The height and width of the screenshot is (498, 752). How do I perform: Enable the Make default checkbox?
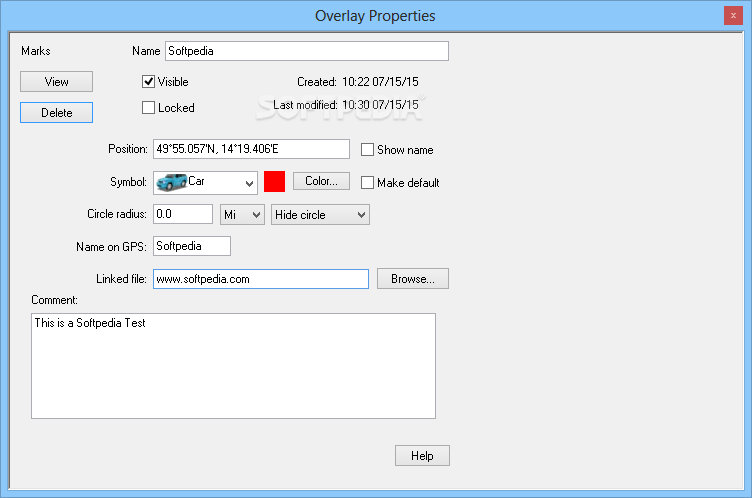(x=367, y=182)
